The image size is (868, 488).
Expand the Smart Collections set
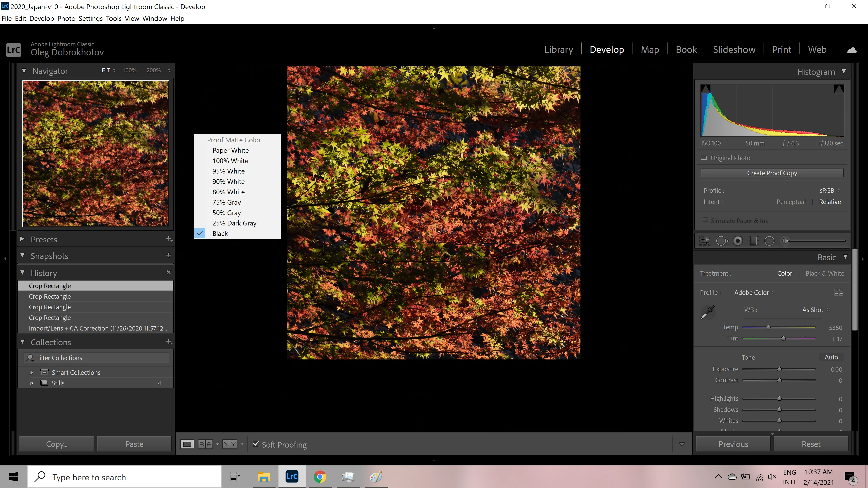coord(32,373)
